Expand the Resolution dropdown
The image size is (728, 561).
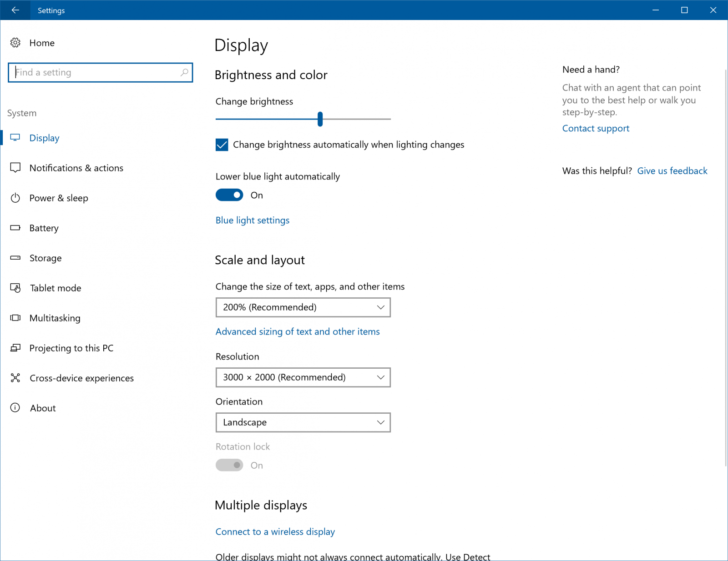(303, 377)
